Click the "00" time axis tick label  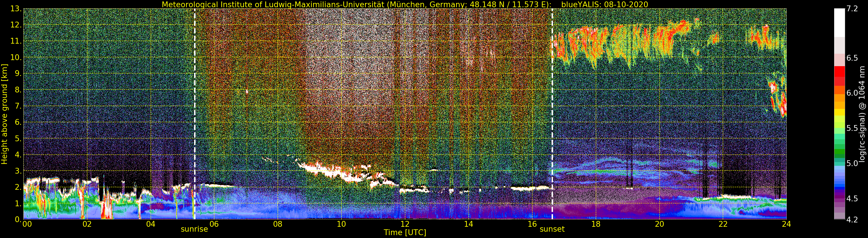point(27,224)
